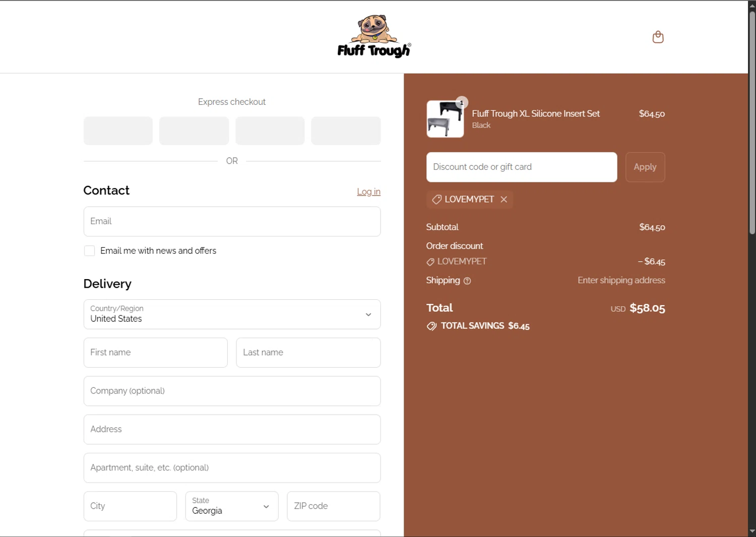Click the TOTAL SAVINGS $6.45 text

point(485,326)
